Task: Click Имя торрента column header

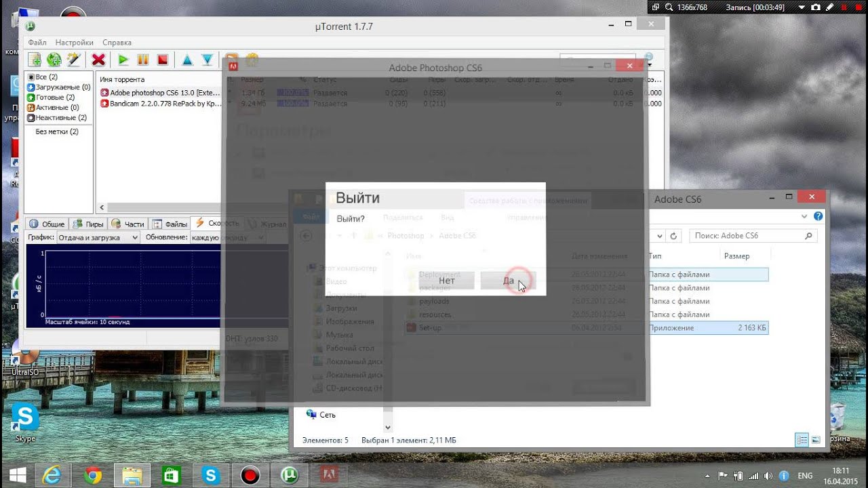Action: click(122, 80)
